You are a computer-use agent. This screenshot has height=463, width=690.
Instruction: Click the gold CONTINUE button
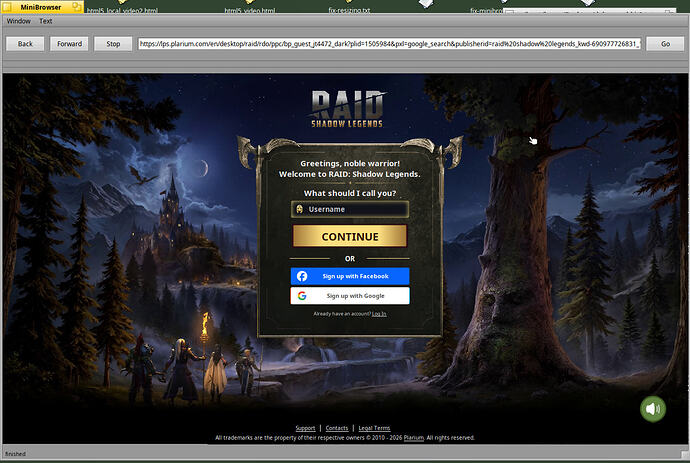pyautogui.click(x=350, y=236)
